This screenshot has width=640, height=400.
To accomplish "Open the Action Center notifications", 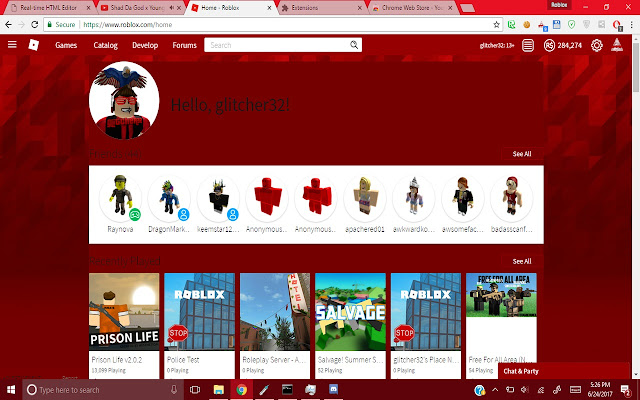I will tap(625, 390).
